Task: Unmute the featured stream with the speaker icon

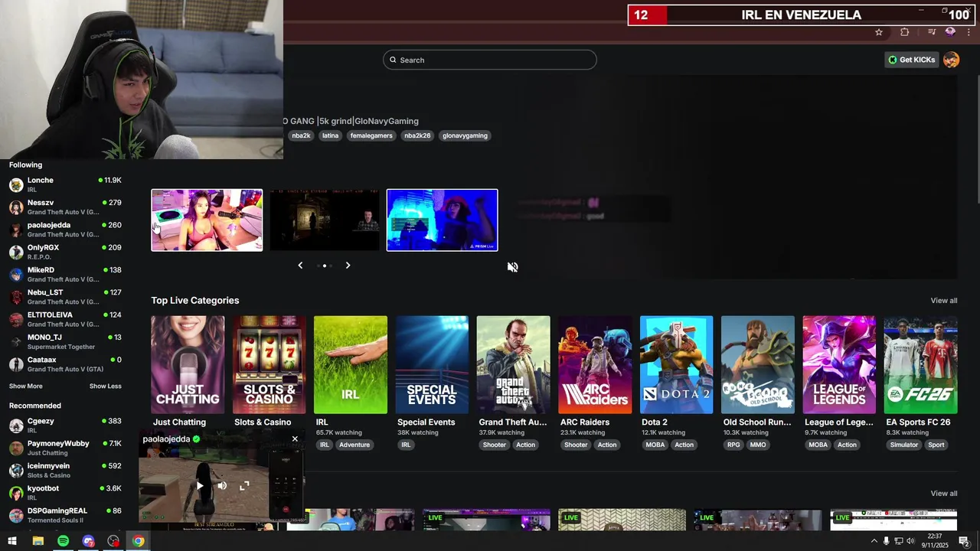Action: coord(513,267)
